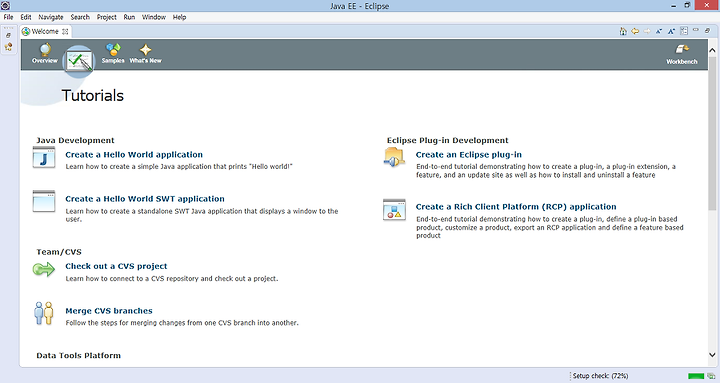Screen dimensions: 720x383
Task: Click the Eclipse plug-in folder icon
Action: (394, 157)
